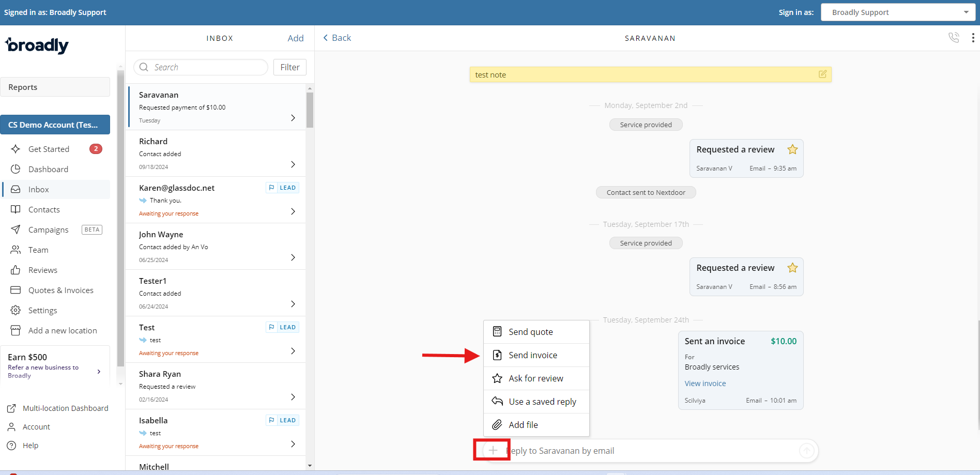Click the Settings gear icon
The width and height of the screenshot is (980, 475).
[16, 310]
